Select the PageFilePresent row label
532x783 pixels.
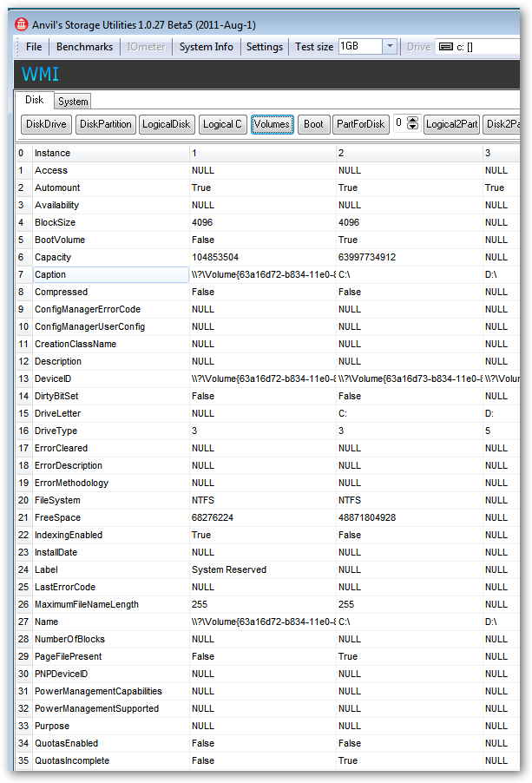pyautogui.click(x=68, y=656)
